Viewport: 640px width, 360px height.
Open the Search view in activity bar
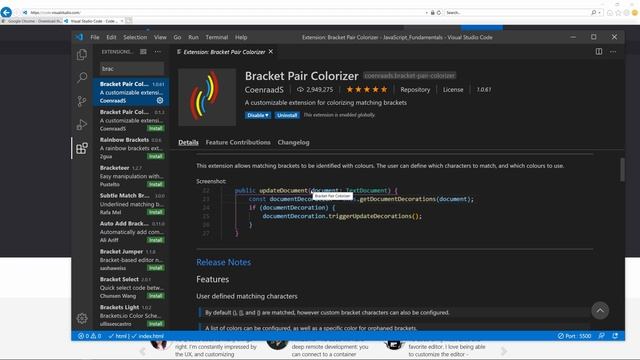click(82, 77)
